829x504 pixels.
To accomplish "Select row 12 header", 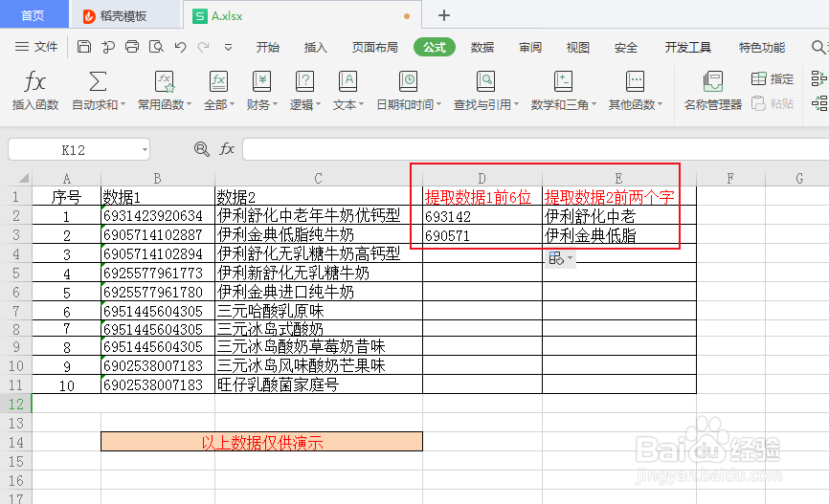I will point(16,404).
